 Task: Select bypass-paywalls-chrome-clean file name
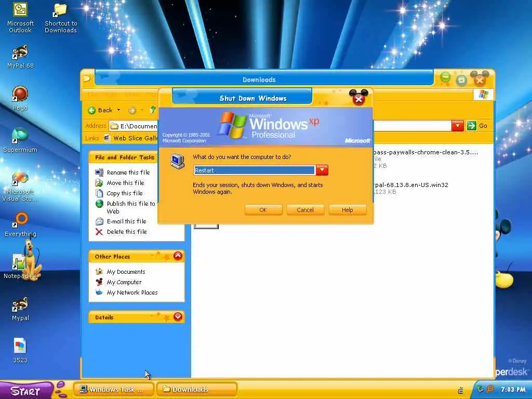point(425,152)
